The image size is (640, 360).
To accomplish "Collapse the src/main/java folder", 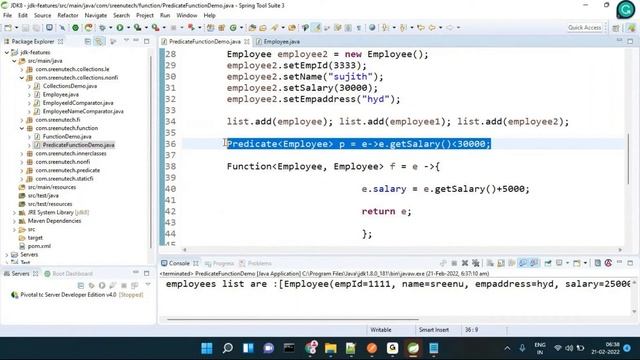I will point(14,61).
